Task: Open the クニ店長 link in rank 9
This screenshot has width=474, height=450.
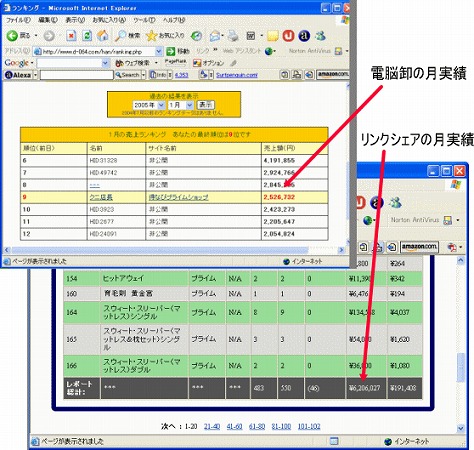Action: tap(101, 197)
